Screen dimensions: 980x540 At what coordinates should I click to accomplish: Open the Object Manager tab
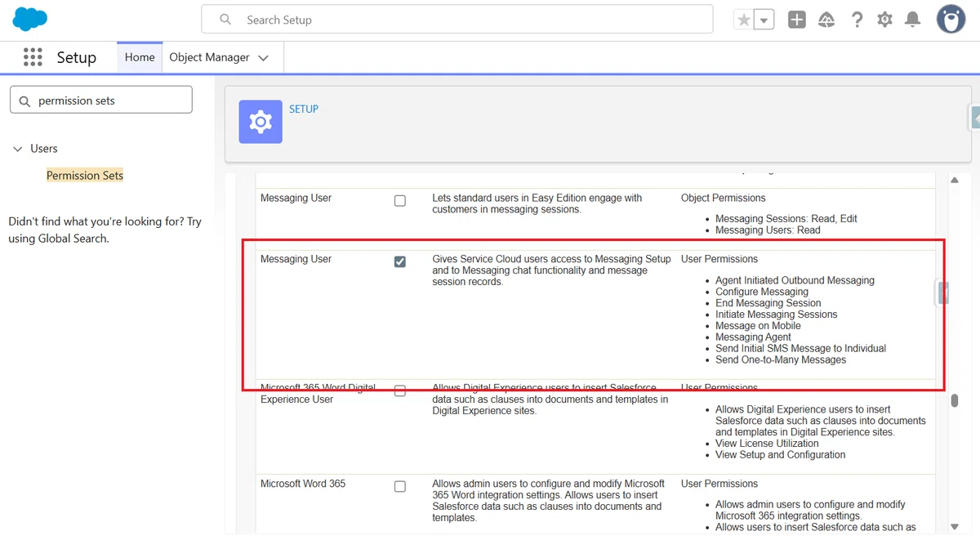209,57
